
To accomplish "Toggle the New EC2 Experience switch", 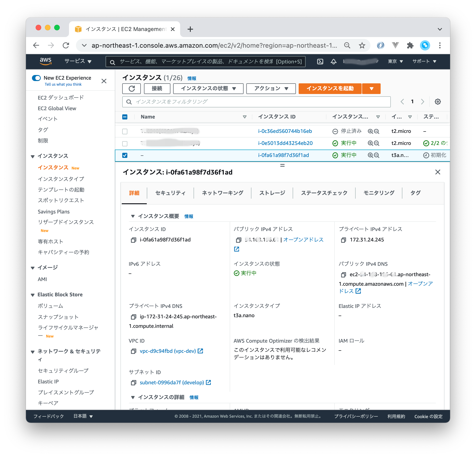I will pyautogui.click(x=36, y=78).
